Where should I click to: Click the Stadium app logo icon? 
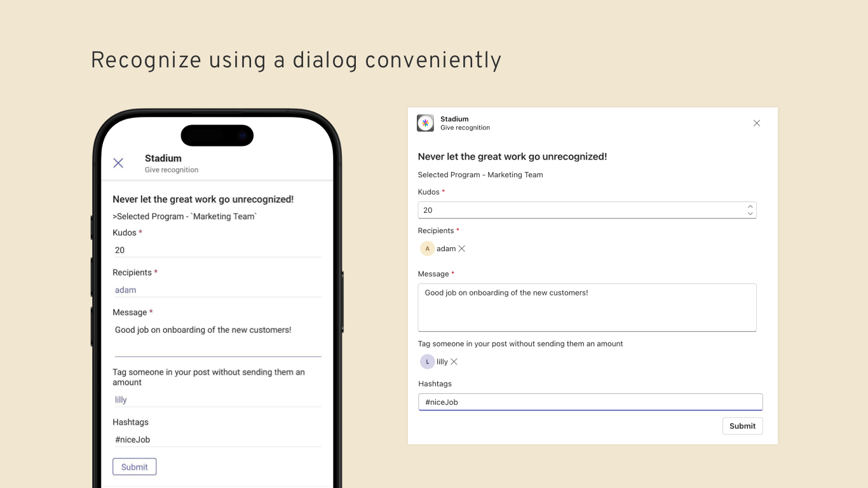click(x=425, y=123)
